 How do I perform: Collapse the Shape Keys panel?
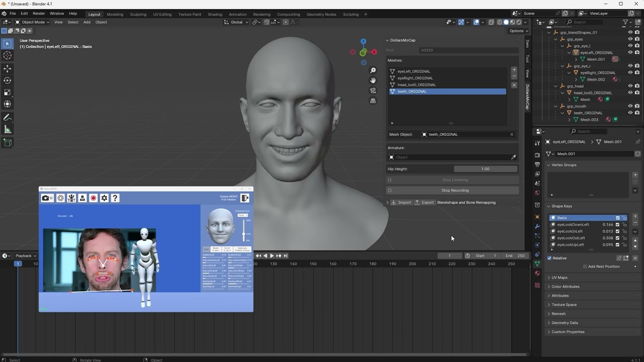(549, 206)
